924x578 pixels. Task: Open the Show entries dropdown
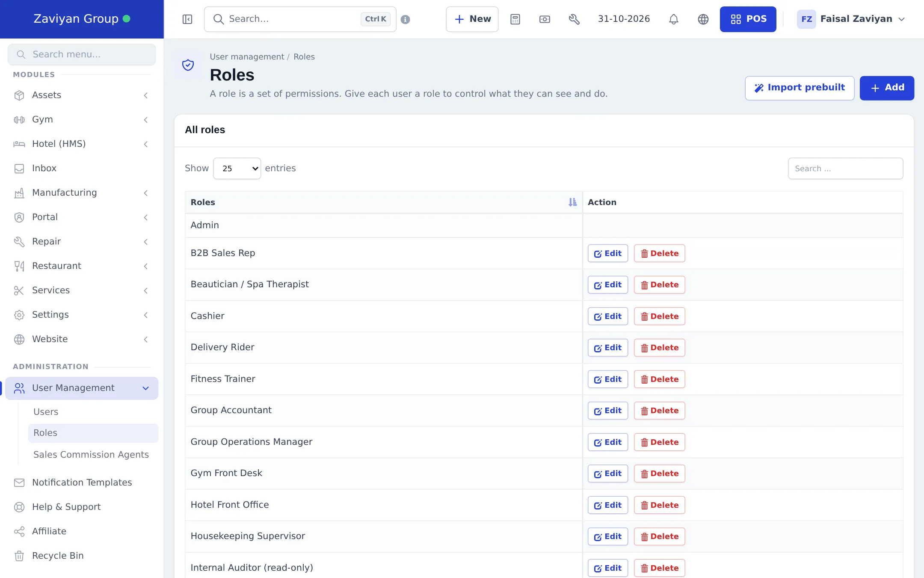[x=237, y=168]
